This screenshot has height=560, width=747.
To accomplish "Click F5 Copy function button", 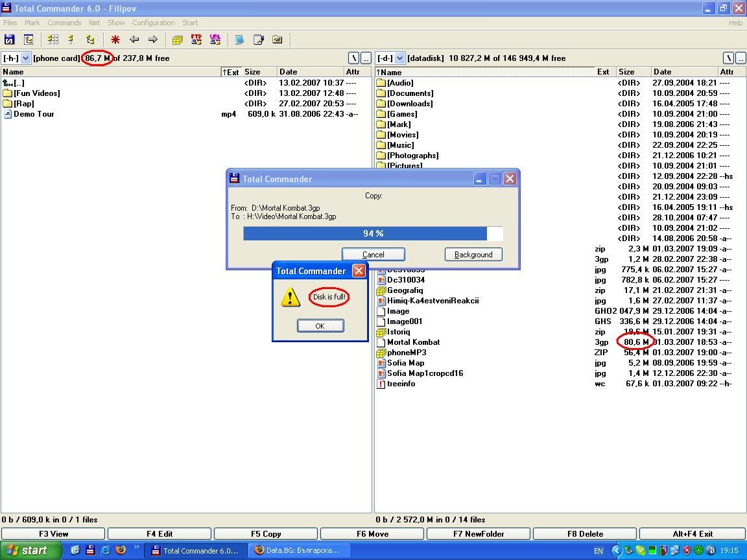I will click(x=266, y=534).
